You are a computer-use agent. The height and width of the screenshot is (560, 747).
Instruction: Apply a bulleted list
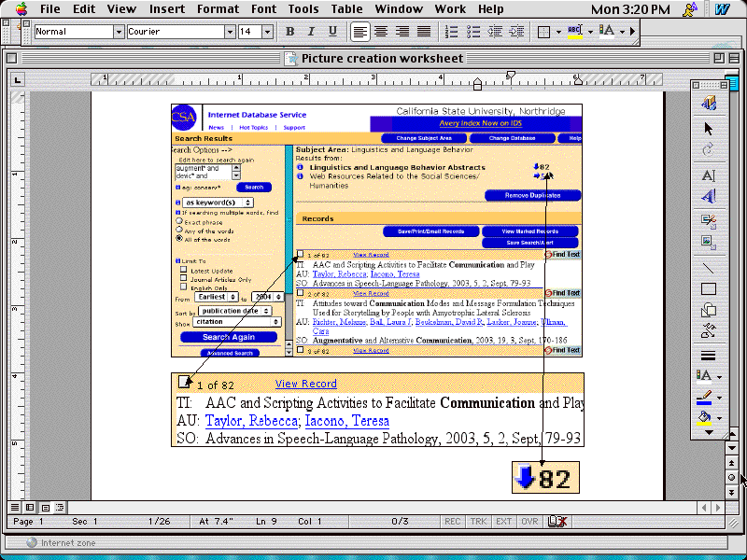click(x=473, y=32)
